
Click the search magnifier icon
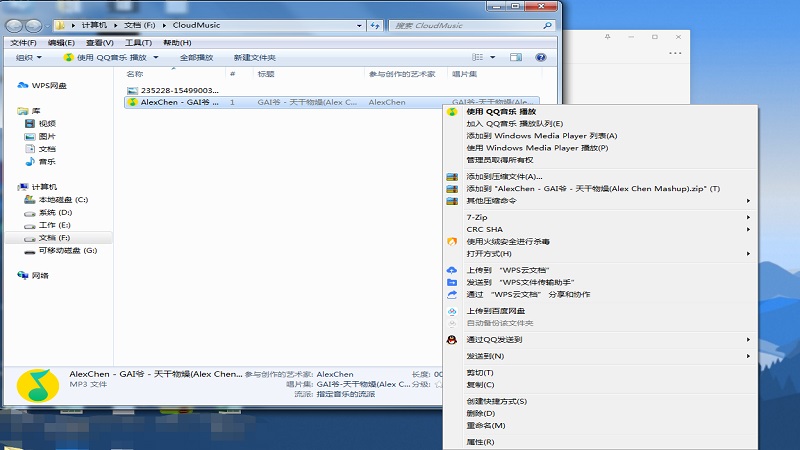coord(547,25)
